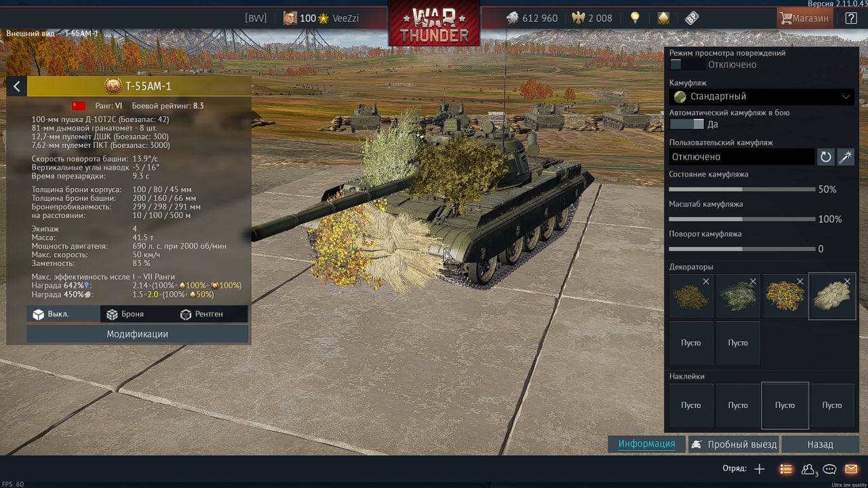Viewport: 868px width, 488px height.
Task: Open the Battle Pass BP icon
Action: [x=692, y=18]
